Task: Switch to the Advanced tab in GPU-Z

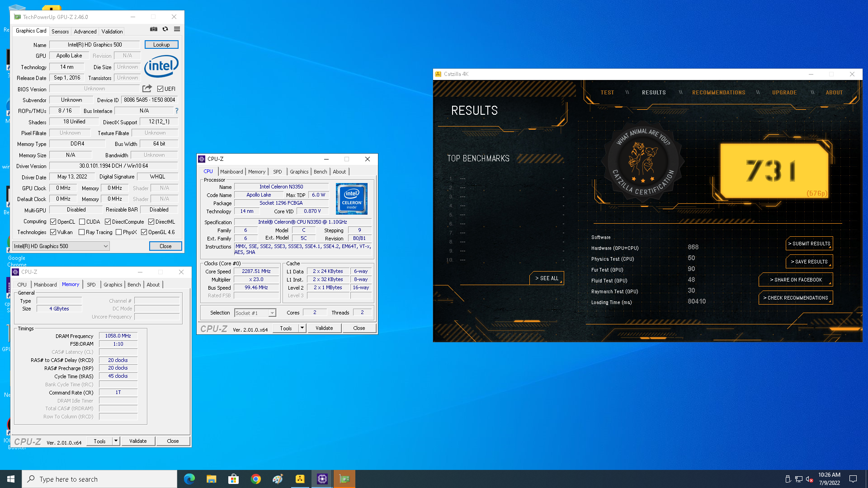Action: [85, 32]
